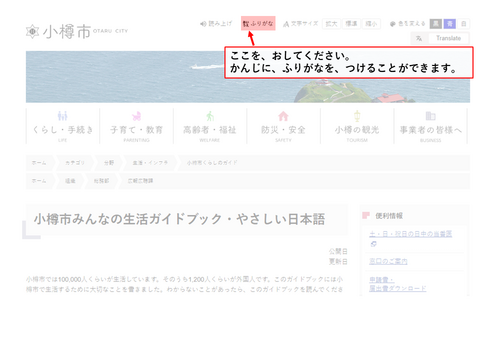
Task: Click the stroller icon above 子育て・教育
Action: click(136, 116)
